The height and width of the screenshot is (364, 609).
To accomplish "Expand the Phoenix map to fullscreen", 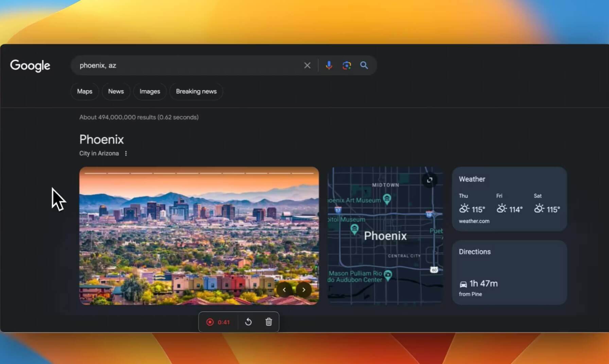I will click(430, 180).
